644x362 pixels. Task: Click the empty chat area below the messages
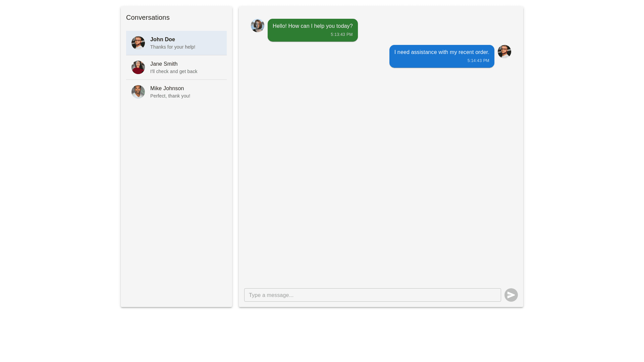click(x=381, y=174)
